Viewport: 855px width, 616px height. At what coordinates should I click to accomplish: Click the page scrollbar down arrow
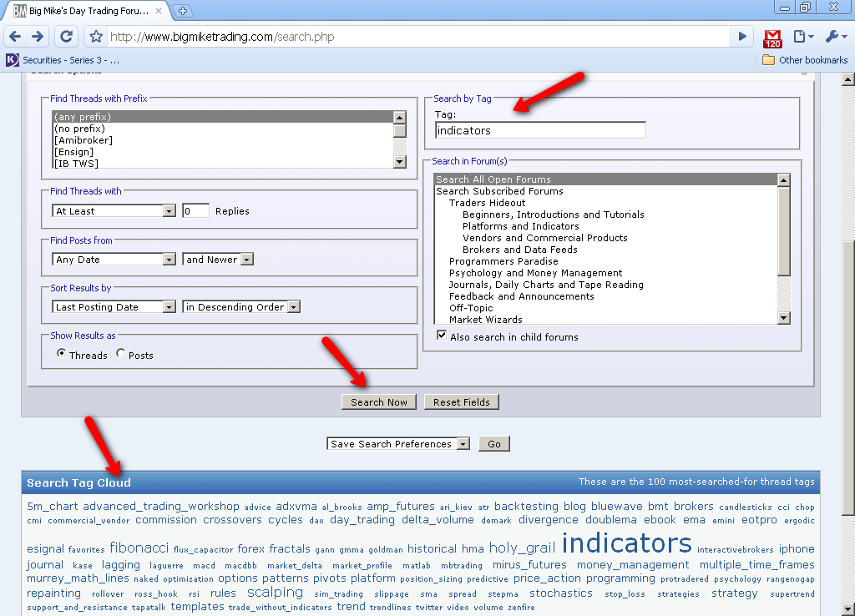[x=848, y=609]
